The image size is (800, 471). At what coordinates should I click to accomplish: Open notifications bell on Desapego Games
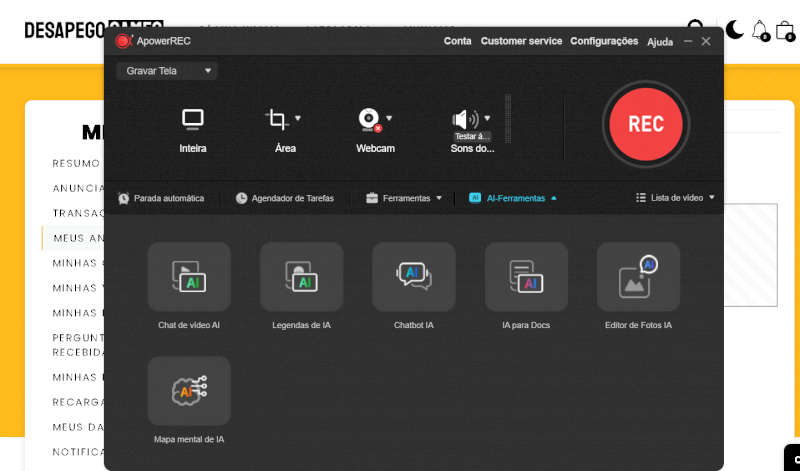point(760,31)
